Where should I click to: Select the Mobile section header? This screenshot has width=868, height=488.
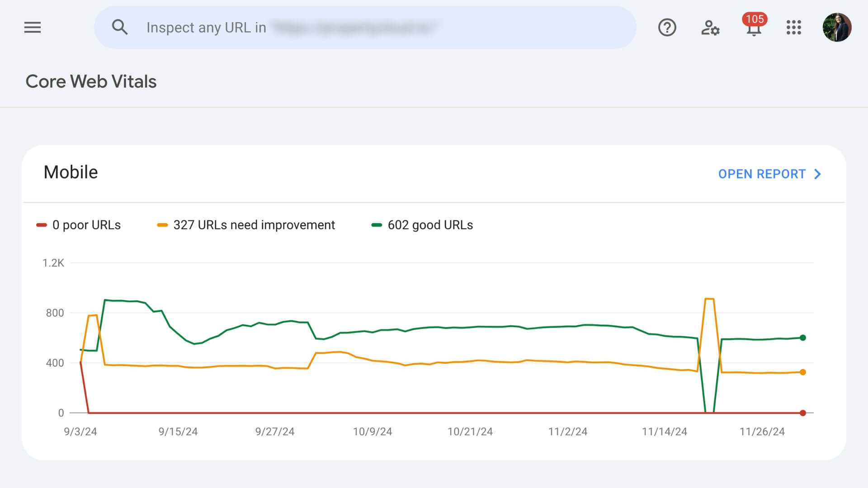click(71, 172)
